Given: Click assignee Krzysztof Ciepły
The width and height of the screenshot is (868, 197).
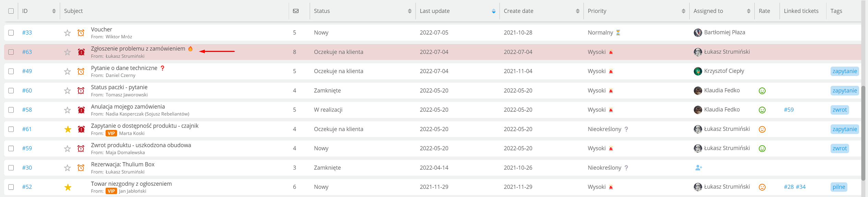Looking at the screenshot, I should coord(724,71).
